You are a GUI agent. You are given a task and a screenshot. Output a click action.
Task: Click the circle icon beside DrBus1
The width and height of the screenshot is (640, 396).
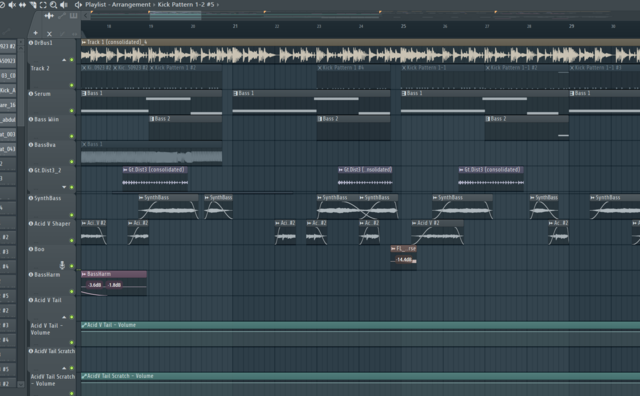pyautogui.click(x=31, y=42)
